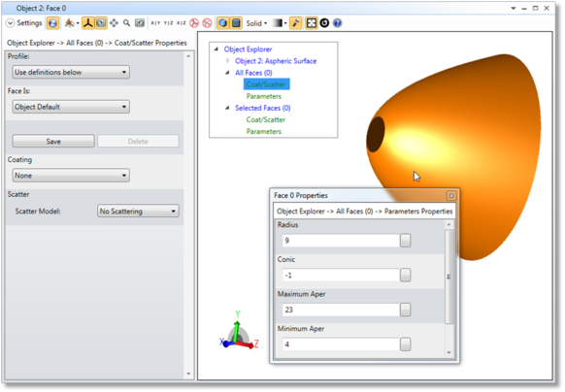Select Parameters under Selected Faces
The image size is (565, 392).
[264, 132]
